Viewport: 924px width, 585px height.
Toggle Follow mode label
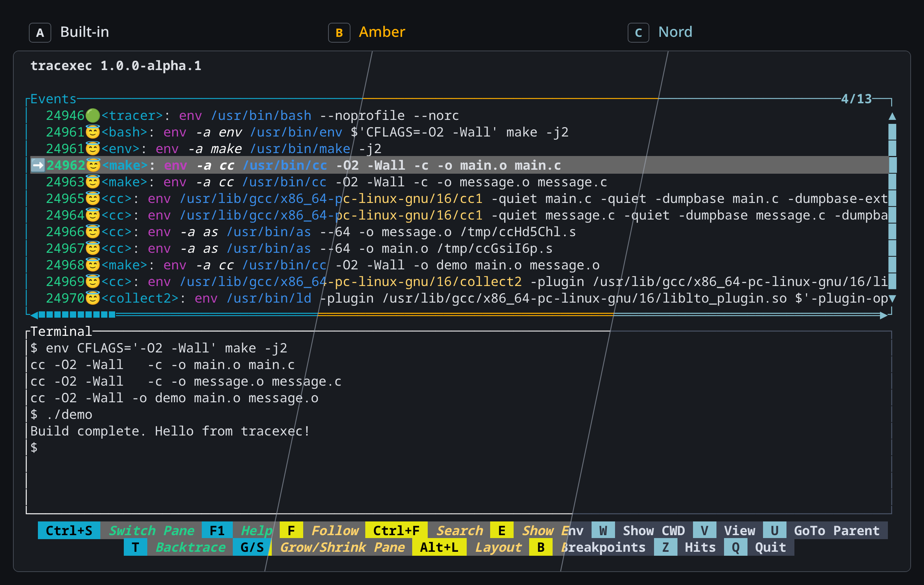335,530
